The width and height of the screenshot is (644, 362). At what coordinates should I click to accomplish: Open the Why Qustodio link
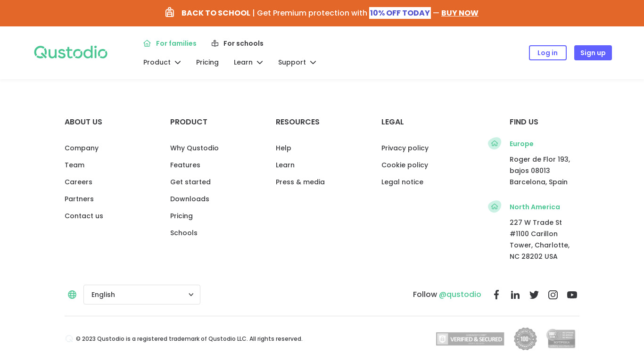pyautogui.click(x=194, y=148)
